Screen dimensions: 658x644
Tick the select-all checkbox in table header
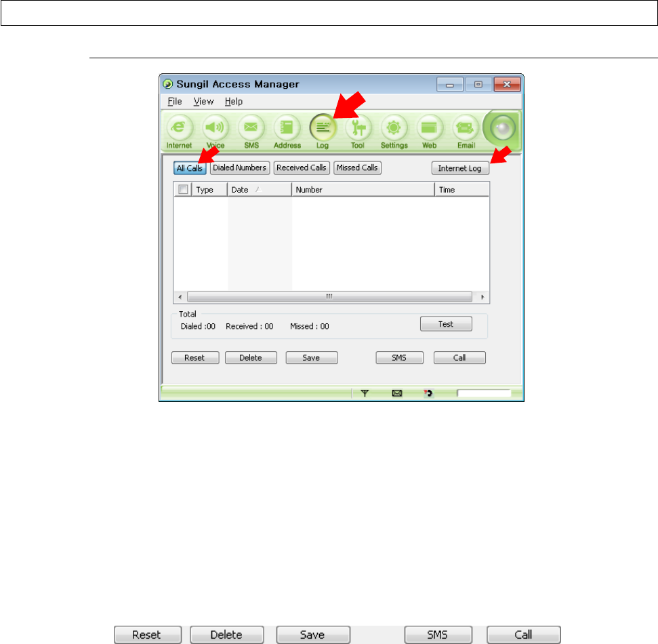point(183,189)
